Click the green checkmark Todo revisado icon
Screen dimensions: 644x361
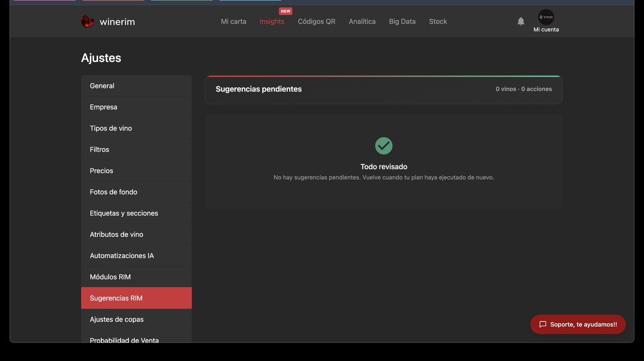click(384, 146)
